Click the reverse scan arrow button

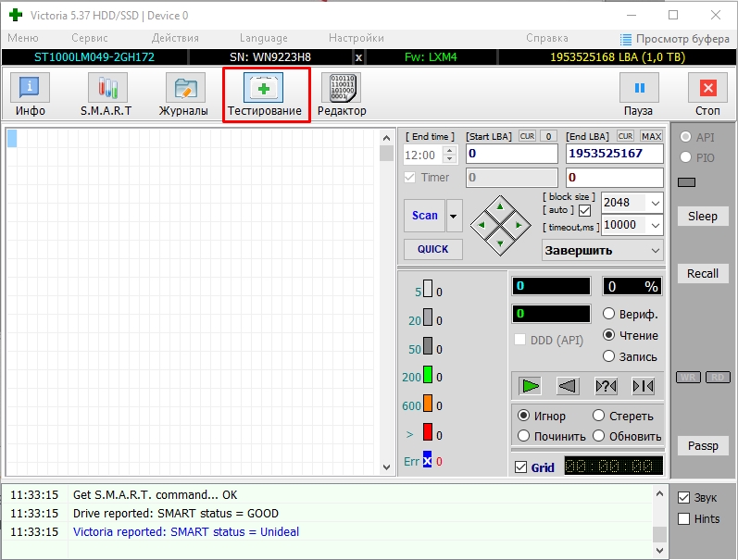point(568,386)
